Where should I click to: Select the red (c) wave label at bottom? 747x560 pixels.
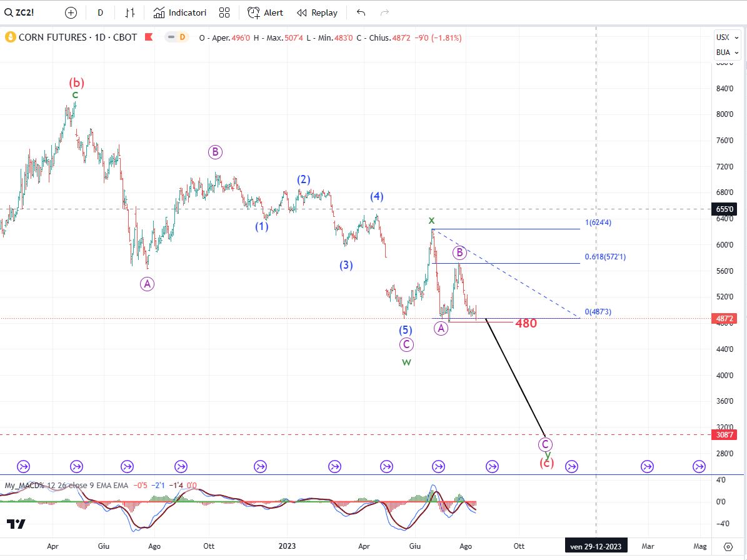pyautogui.click(x=546, y=463)
